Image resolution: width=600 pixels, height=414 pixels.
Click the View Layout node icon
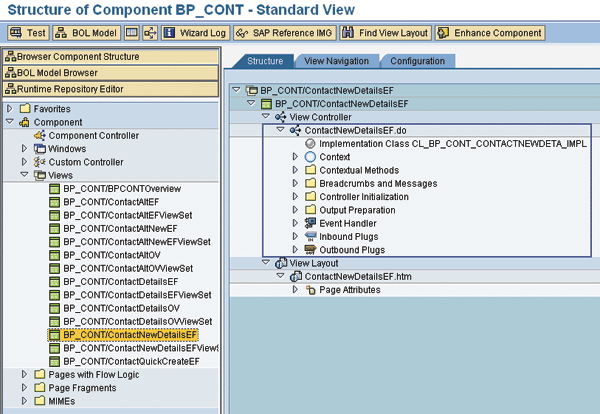click(x=280, y=263)
